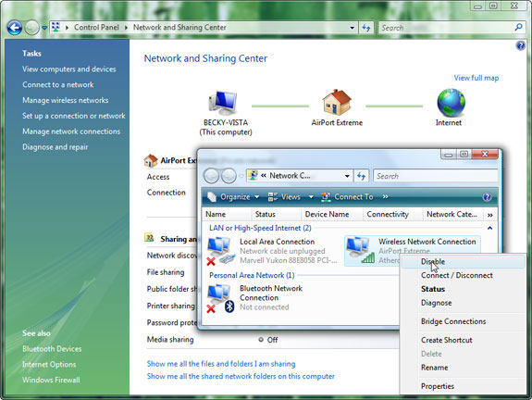
Task: Click the Control Panel address bar icon
Action: (56, 27)
